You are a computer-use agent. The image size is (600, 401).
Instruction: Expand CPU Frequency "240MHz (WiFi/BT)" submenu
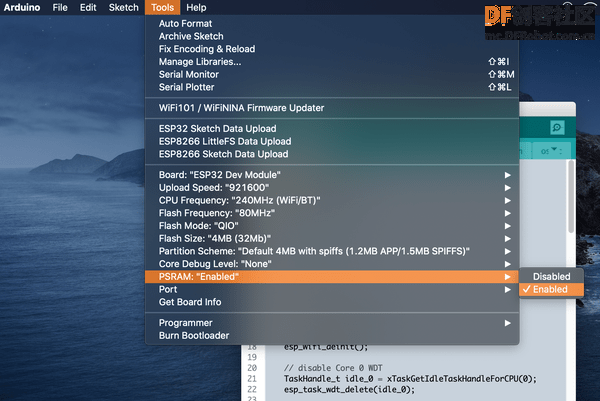click(332, 200)
